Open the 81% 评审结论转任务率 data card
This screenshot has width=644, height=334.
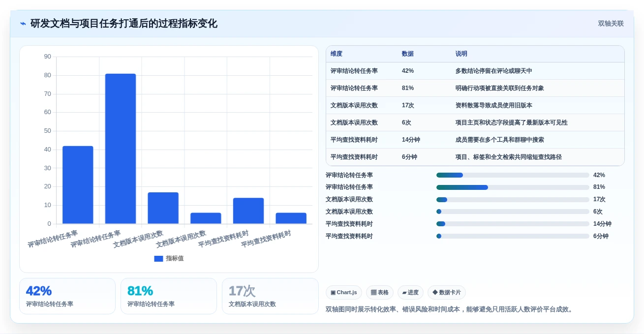169,296
